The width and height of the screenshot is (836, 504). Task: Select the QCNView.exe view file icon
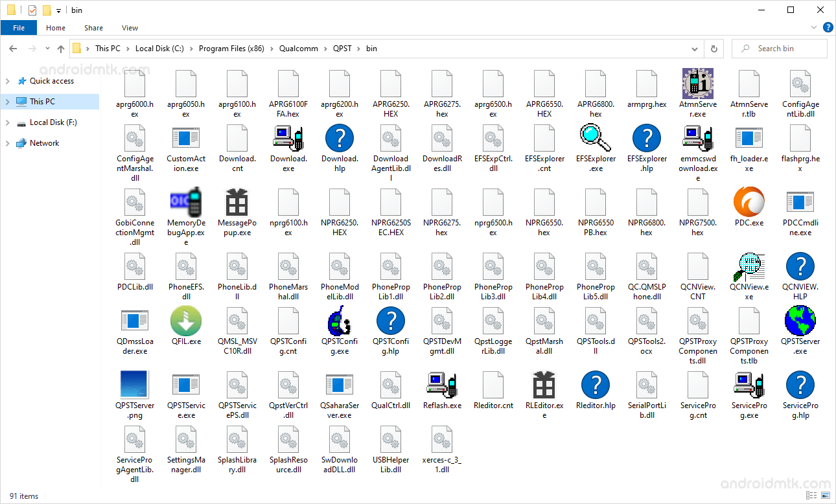pos(749,267)
